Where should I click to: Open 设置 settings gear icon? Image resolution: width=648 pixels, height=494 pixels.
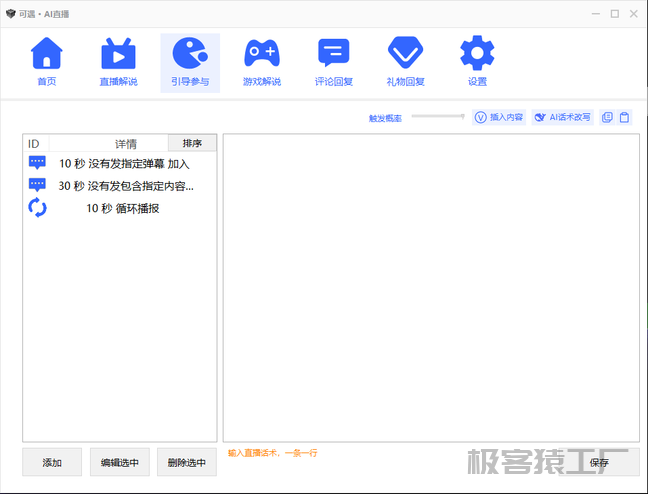pos(477,62)
